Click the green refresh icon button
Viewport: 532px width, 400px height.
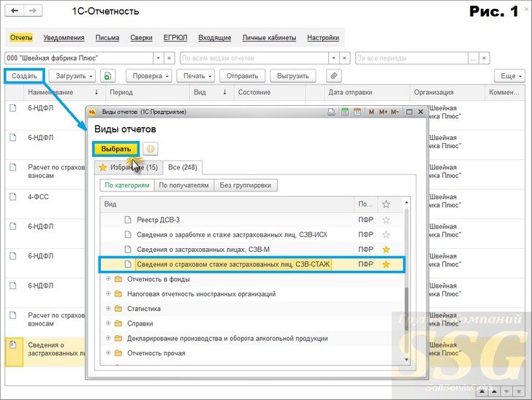[x=108, y=76]
